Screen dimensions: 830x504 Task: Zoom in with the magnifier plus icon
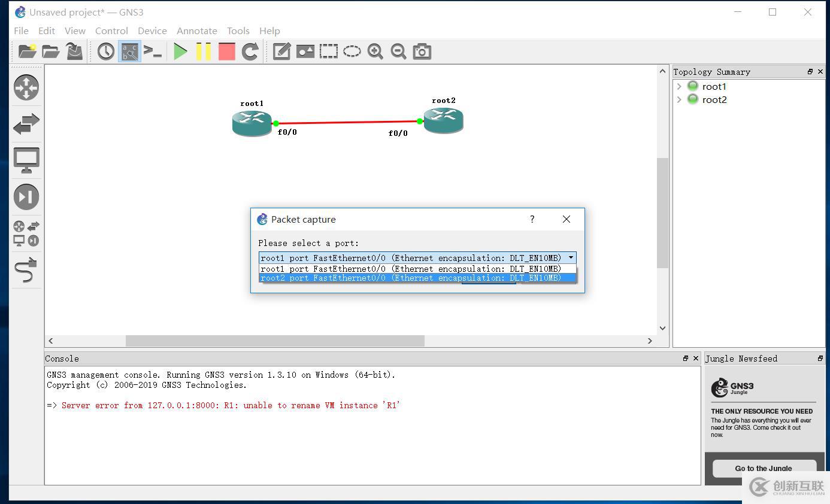click(375, 51)
